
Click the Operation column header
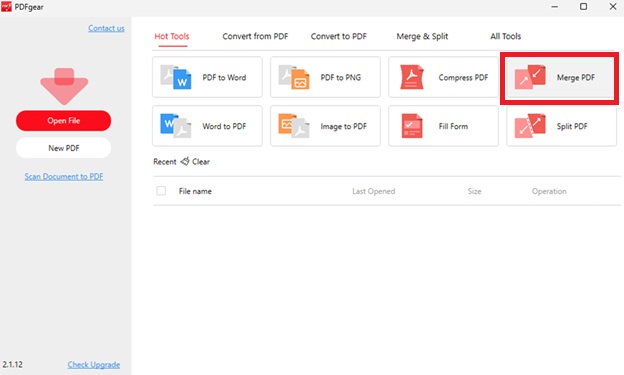(549, 191)
